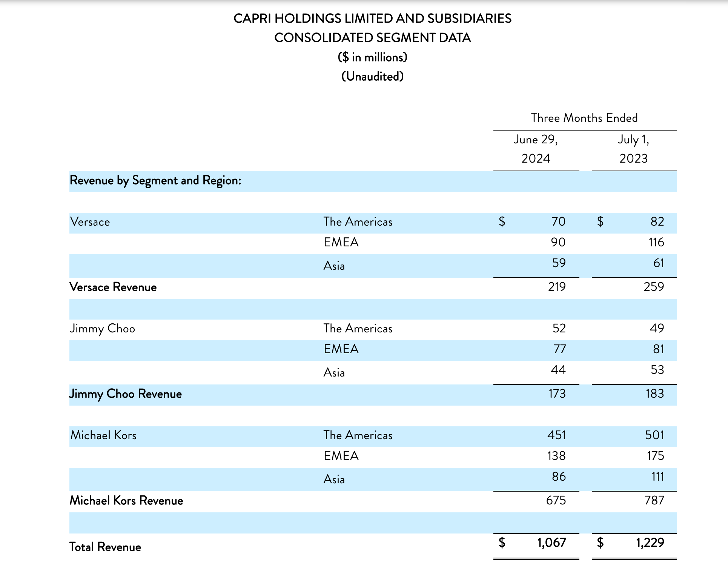Select 'Asia' under Versace
Screen dimensions: 728x575
[334, 266]
